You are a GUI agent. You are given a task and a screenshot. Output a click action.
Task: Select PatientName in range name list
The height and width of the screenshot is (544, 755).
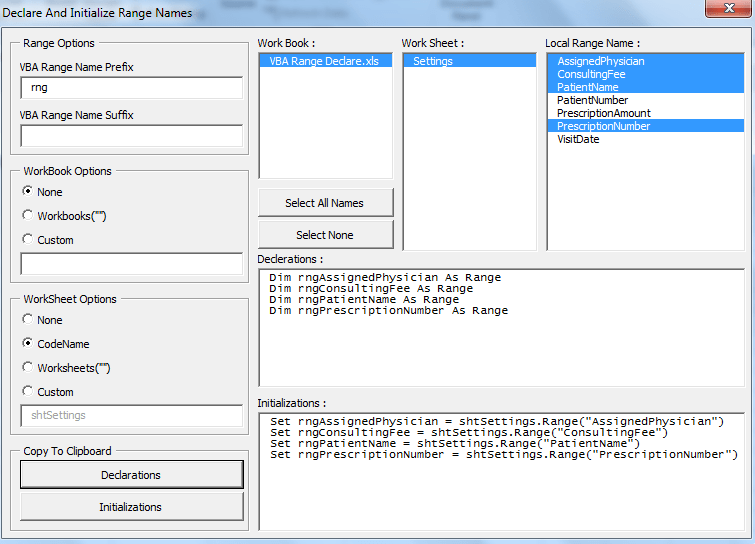(x=646, y=87)
